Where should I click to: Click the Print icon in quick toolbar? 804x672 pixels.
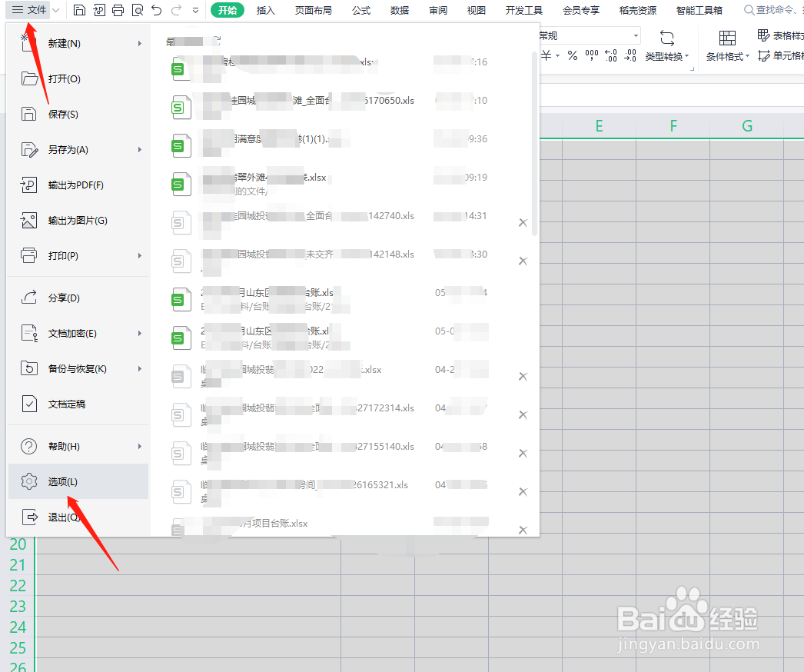[118, 10]
